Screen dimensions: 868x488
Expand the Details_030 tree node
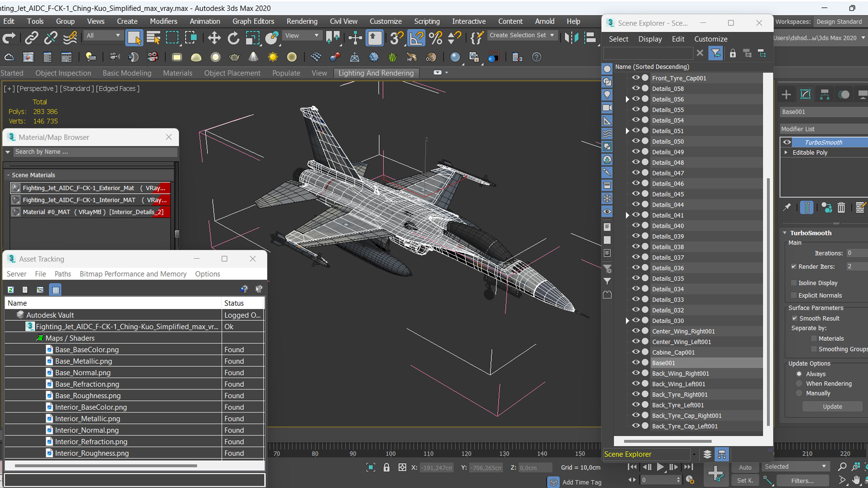[627, 321]
